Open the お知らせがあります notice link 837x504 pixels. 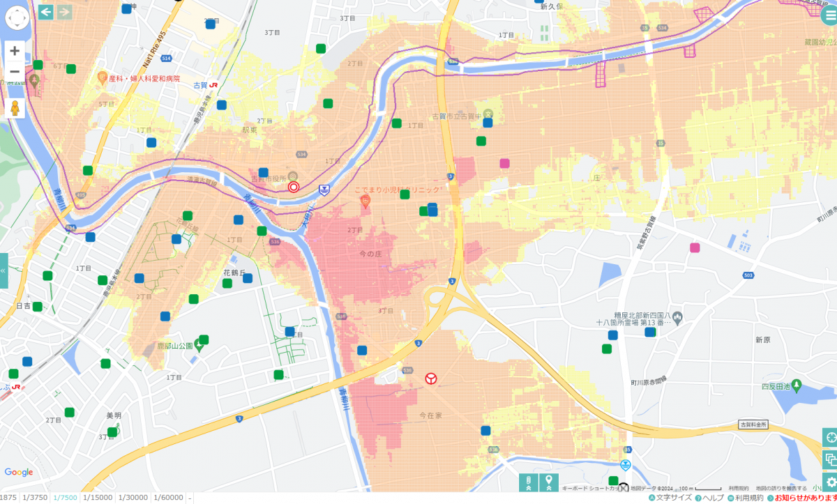click(801, 498)
